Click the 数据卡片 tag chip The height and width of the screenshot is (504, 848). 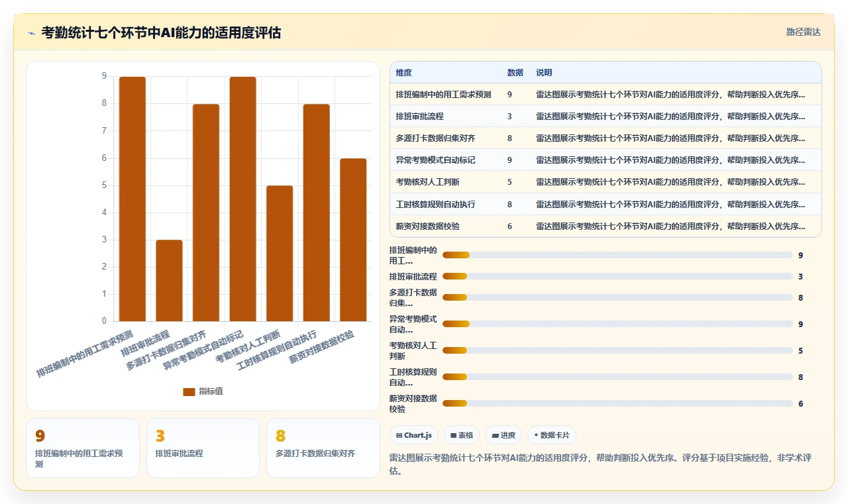point(552,435)
